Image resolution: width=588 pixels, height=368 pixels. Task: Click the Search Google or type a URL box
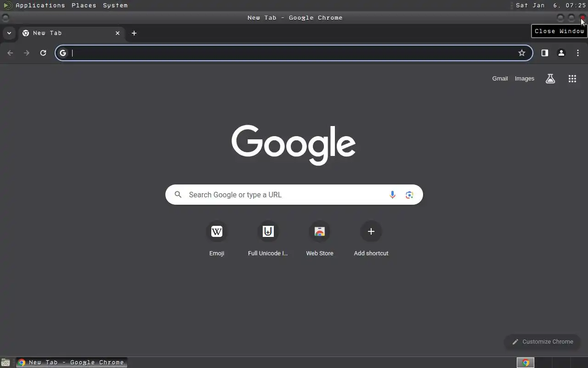294,195
